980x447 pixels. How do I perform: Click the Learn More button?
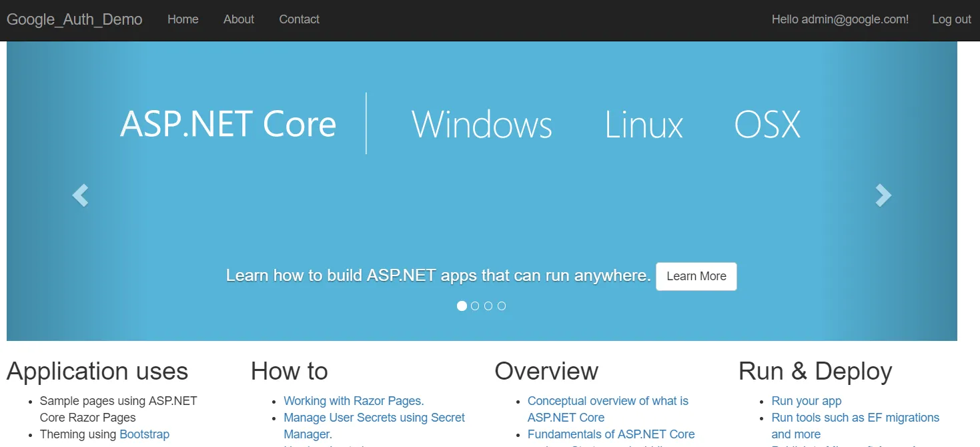tap(696, 276)
